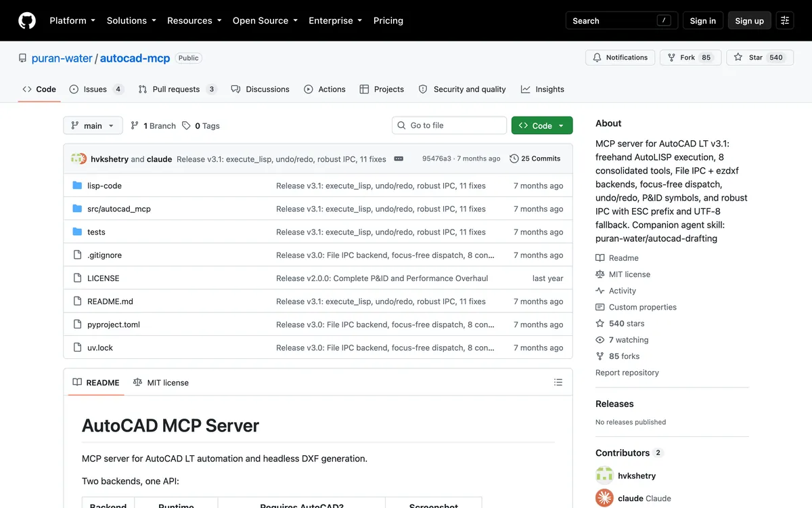Open the README.md file

point(110,301)
